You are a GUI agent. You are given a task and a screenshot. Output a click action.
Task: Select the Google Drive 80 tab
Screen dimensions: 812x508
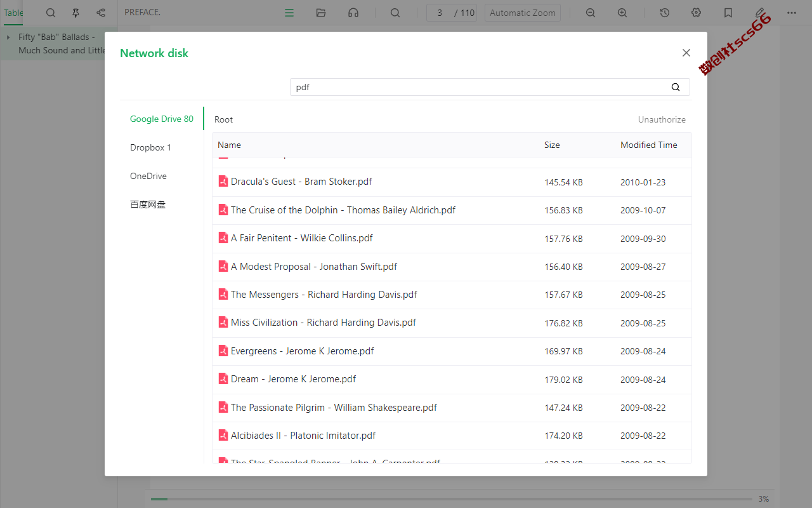pos(162,119)
